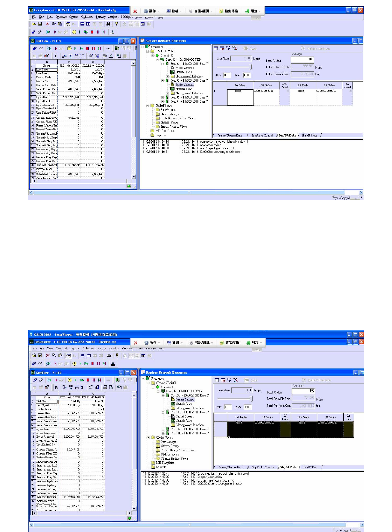Click Open file icon in first screenshot's main toolbar
The image size is (392, 532).
(x=34, y=24)
